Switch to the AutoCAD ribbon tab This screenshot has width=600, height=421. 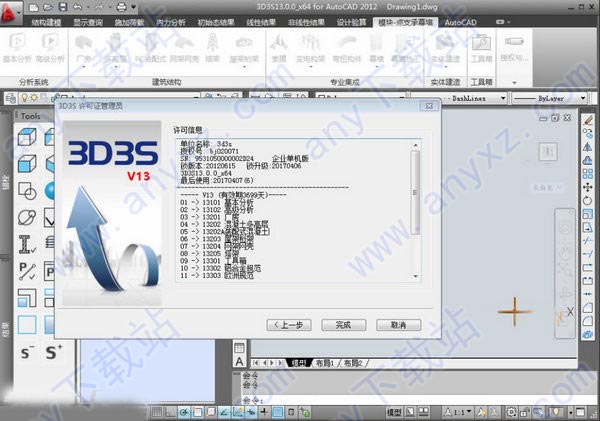460,23
